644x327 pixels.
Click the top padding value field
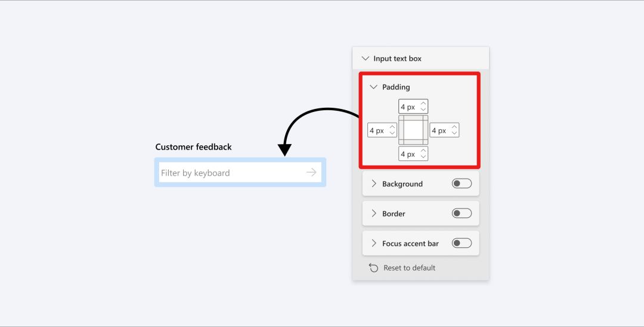[413, 107]
